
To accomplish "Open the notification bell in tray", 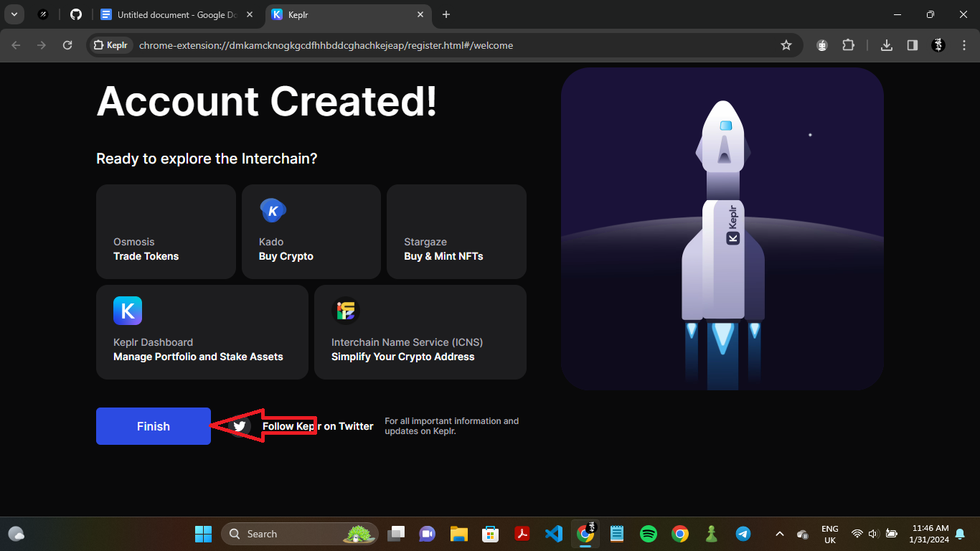I will click(x=960, y=534).
